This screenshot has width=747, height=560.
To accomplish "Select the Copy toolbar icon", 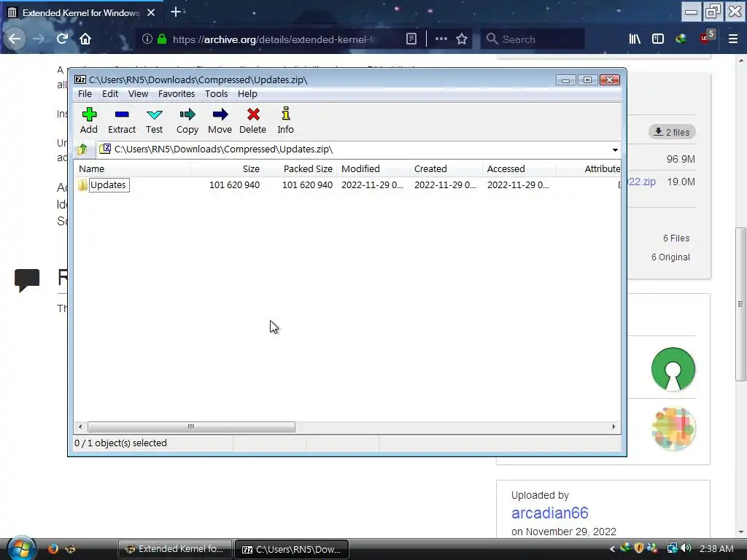I will [187, 120].
